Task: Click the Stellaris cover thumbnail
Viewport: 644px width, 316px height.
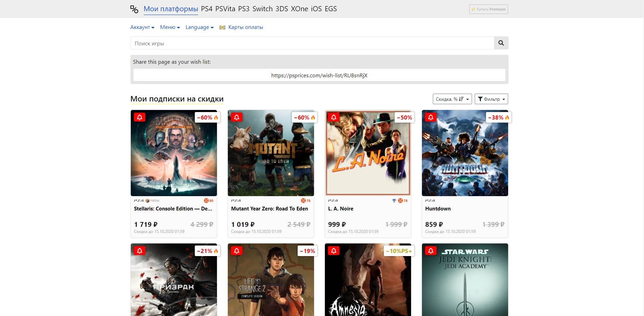Action: (x=174, y=153)
